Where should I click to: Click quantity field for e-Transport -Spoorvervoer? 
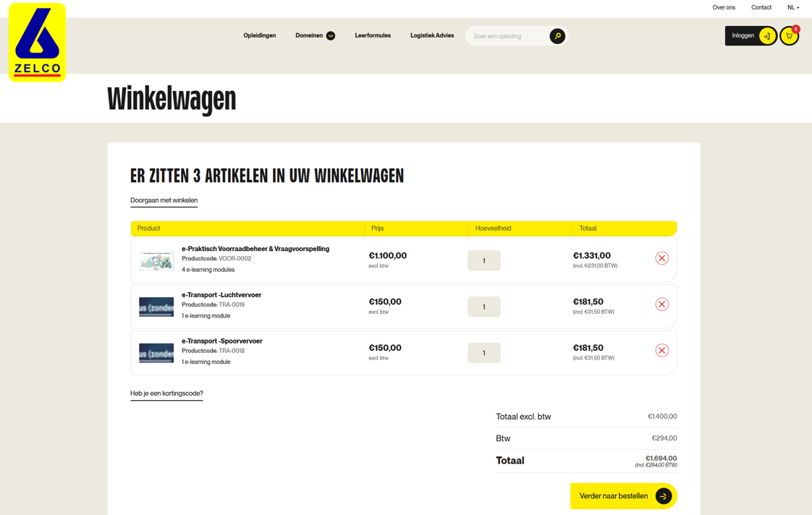pos(483,353)
